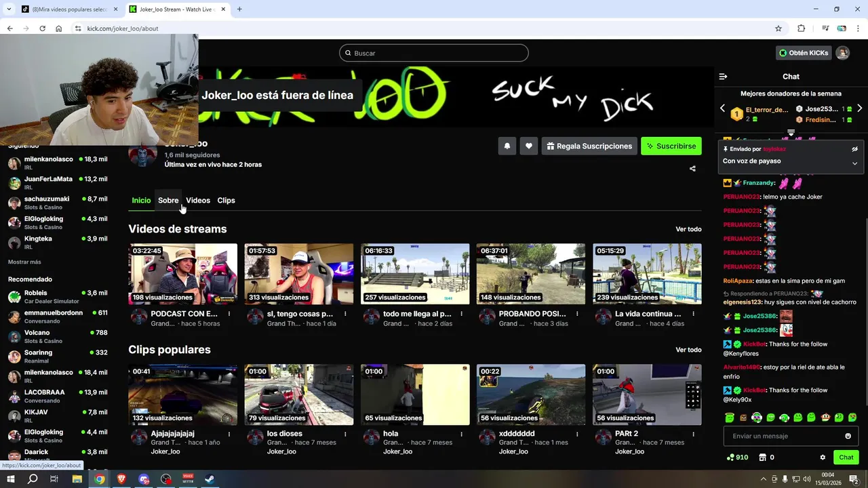Open the shop icon next to 0
The width and height of the screenshot is (868, 488).
pos(762,457)
